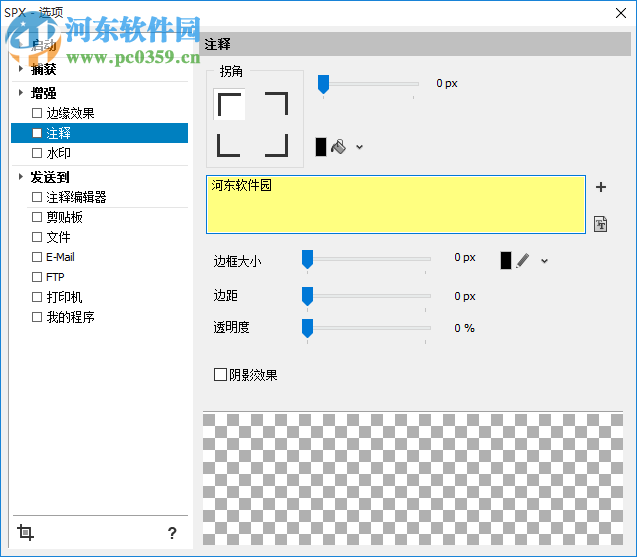Expand the 发送到 section arrow
637x557 pixels.
21,177
